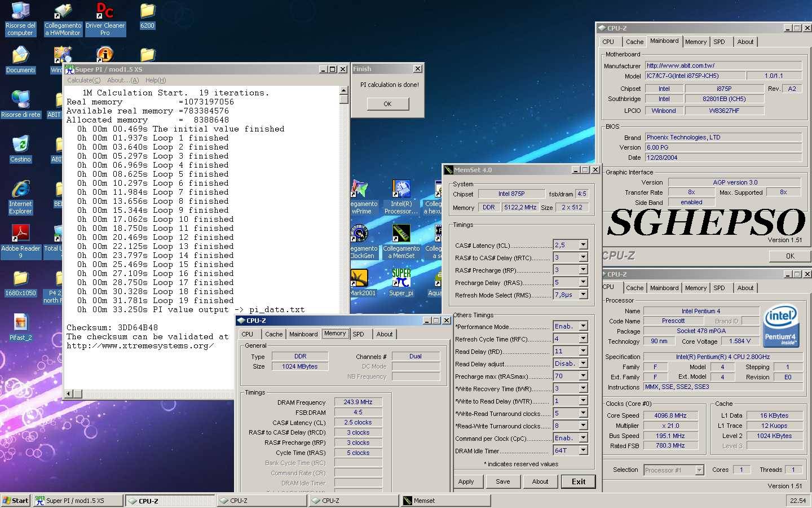Launch Adobe Reader 9 icon
The height and width of the screenshot is (508, 812).
point(20,242)
